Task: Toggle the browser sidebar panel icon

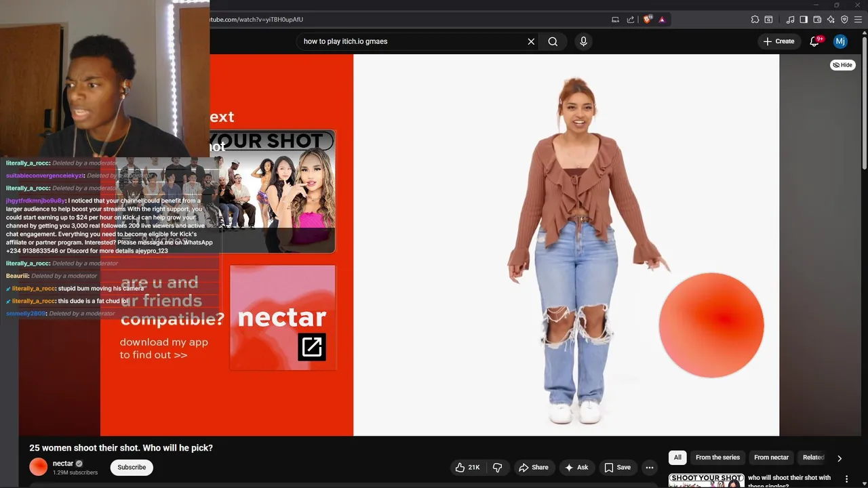Action: pyautogui.click(x=804, y=20)
